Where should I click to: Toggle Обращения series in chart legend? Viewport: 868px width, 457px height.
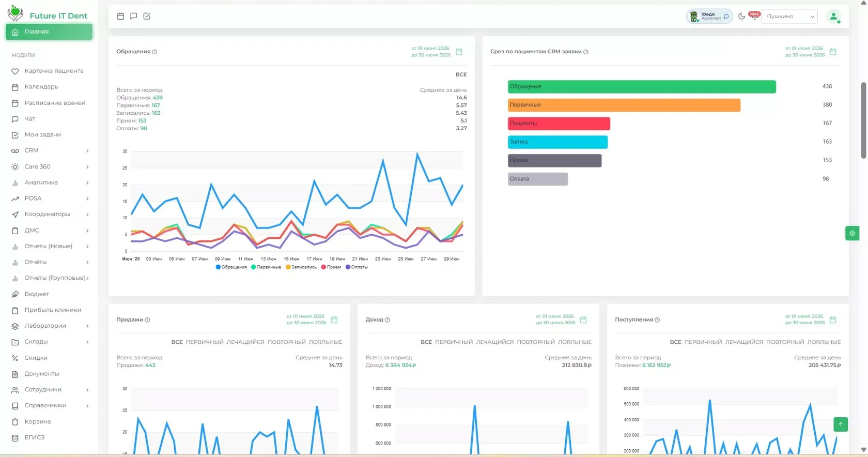click(231, 267)
